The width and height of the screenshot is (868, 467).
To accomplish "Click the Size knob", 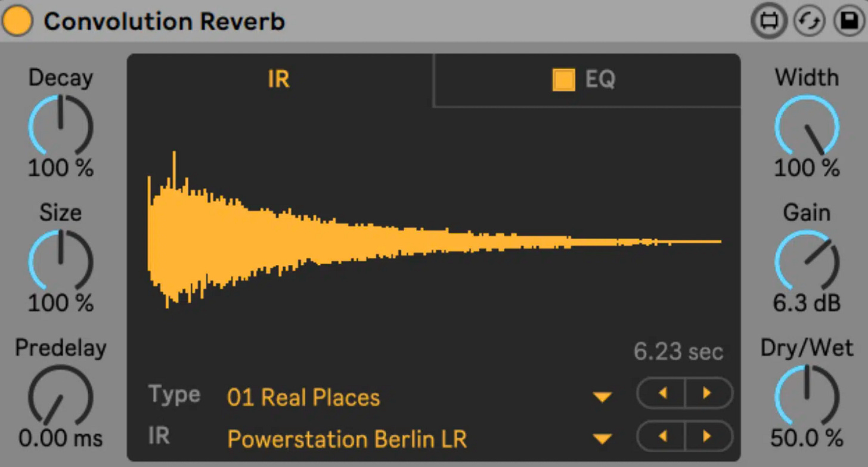I will (x=60, y=259).
